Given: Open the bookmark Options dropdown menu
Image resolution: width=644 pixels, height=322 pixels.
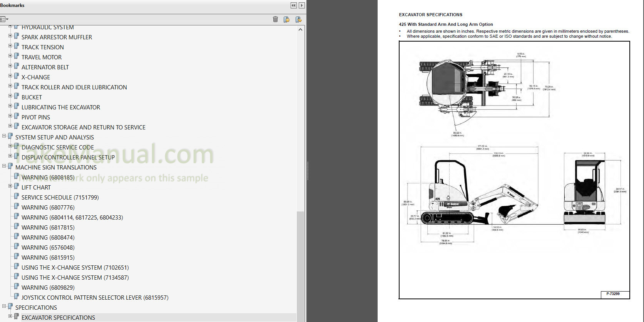Looking at the screenshot, I should (x=4, y=19).
